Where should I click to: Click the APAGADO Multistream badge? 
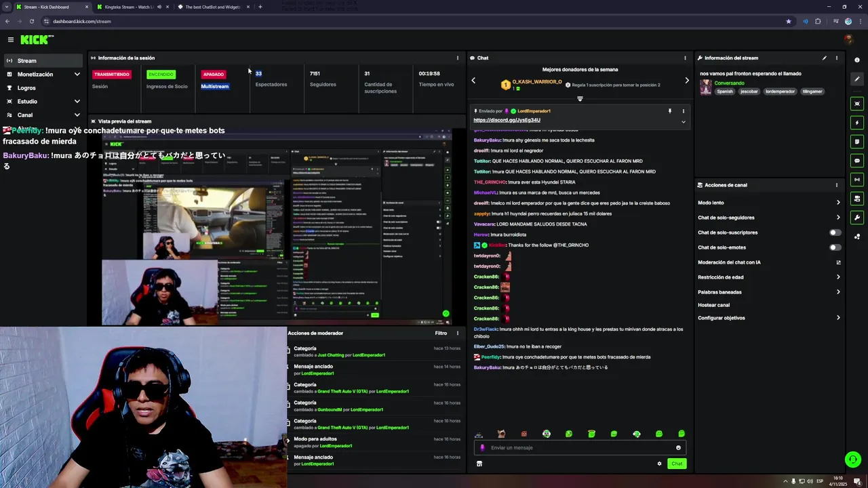[x=214, y=75]
